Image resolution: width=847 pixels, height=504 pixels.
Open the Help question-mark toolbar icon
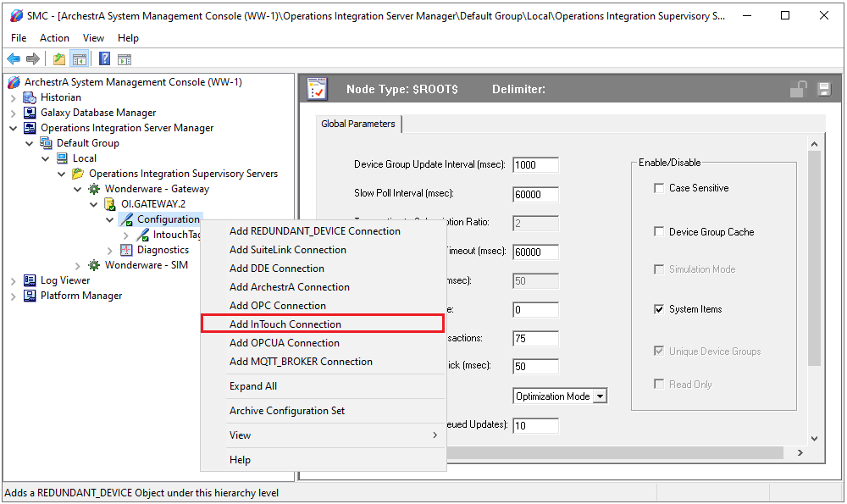tap(105, 59)
